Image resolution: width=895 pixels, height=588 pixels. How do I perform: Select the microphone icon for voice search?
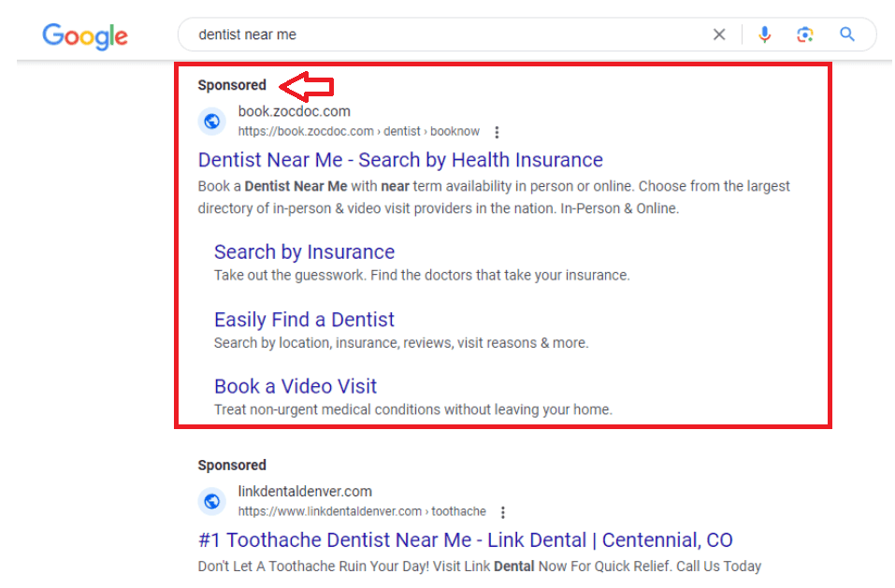(764, 34)
